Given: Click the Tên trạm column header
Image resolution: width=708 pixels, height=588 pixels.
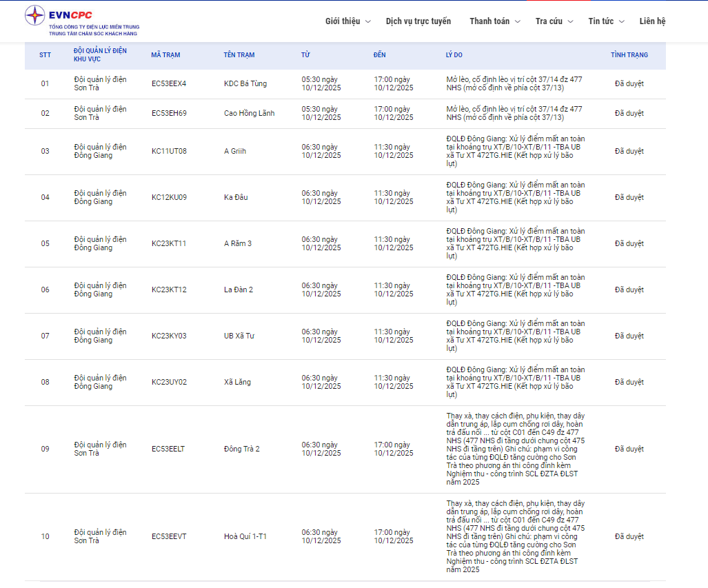Looking at the screenshot, I should tap(239, 55).
